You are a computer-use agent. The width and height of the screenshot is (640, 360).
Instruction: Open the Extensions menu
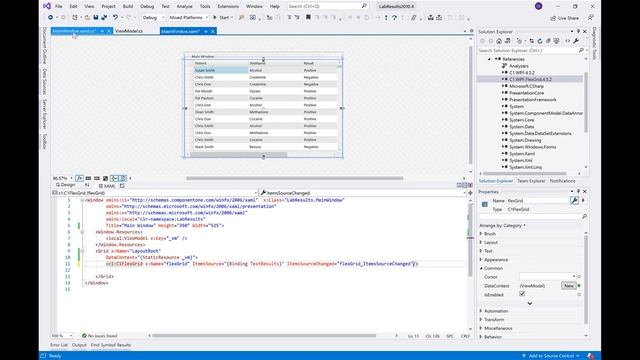(228, 6)
